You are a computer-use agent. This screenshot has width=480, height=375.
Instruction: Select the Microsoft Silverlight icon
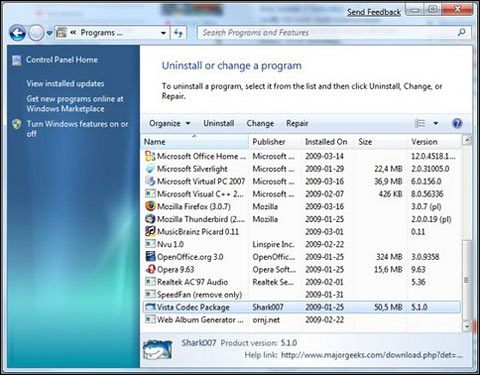(x=150, y=169)
